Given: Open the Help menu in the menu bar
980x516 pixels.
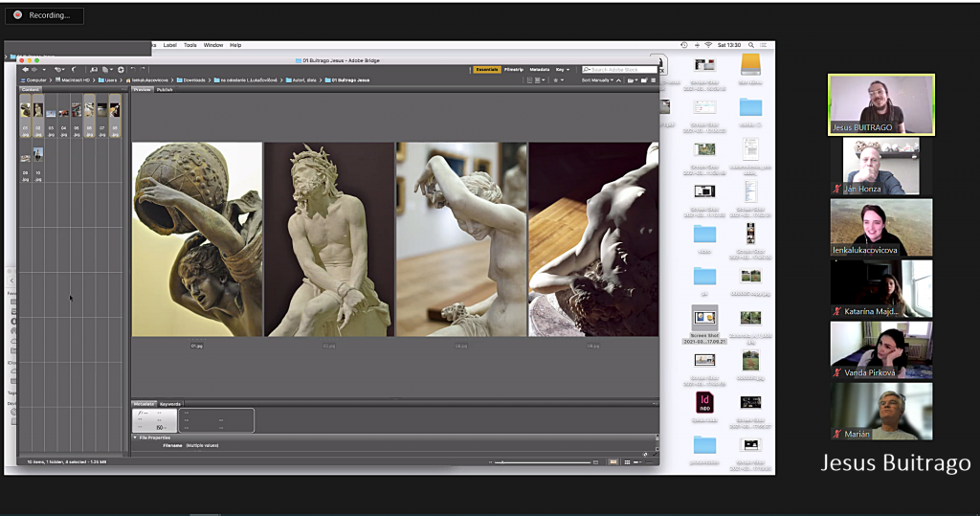Looking at the screenshot, I should pos(235,45).
